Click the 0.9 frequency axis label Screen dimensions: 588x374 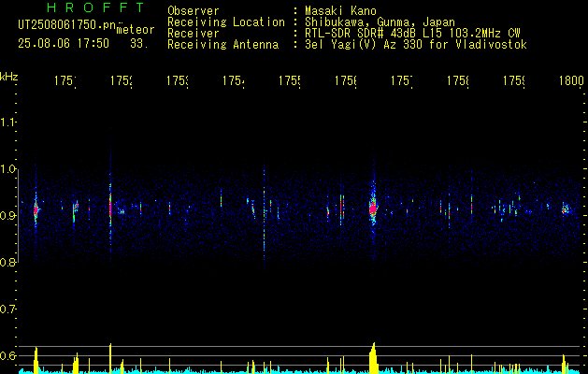[x=7, y=216]
